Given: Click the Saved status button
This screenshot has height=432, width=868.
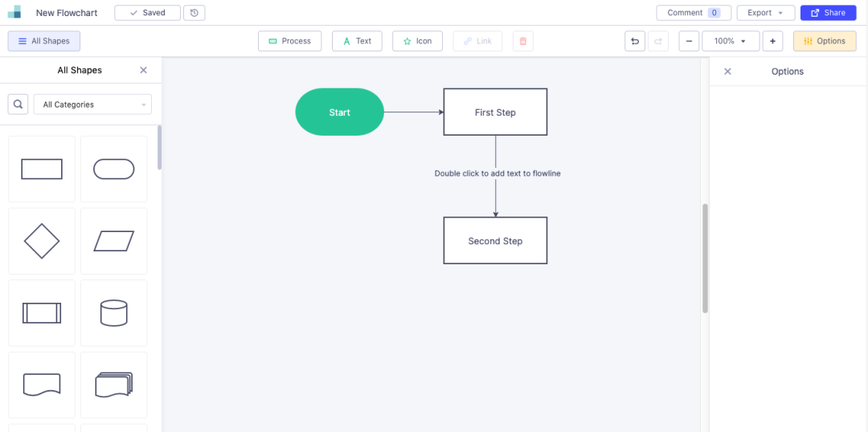Looking at the screenshot, I should (x=147, y=13).
